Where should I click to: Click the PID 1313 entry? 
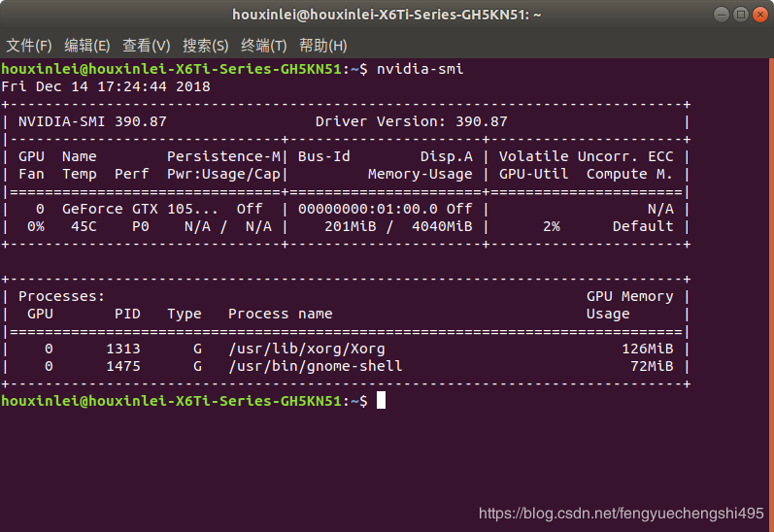tap(123, 349)
